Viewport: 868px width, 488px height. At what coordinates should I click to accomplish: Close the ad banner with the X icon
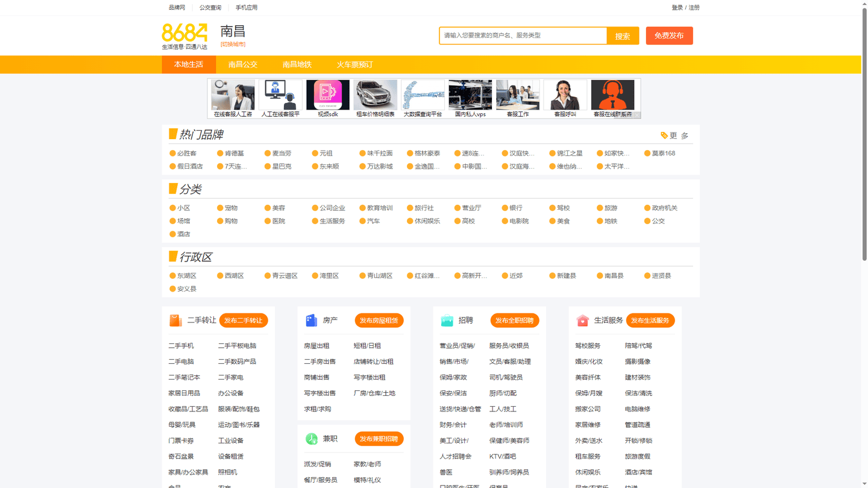[x=637, y=116]
